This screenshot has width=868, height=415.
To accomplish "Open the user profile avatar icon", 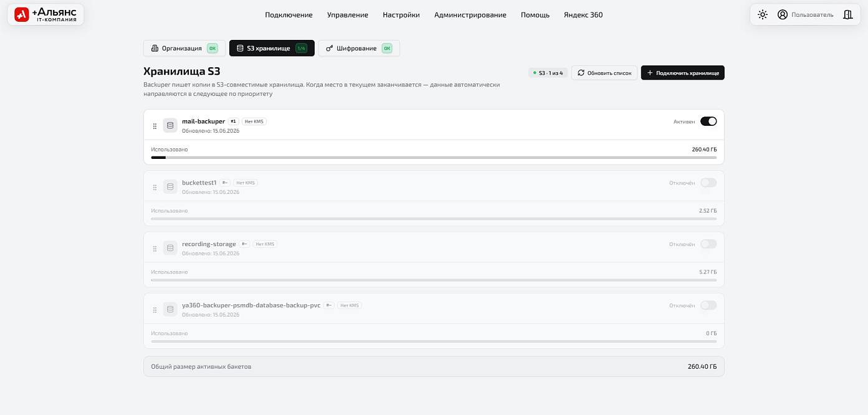I will 783,14.
